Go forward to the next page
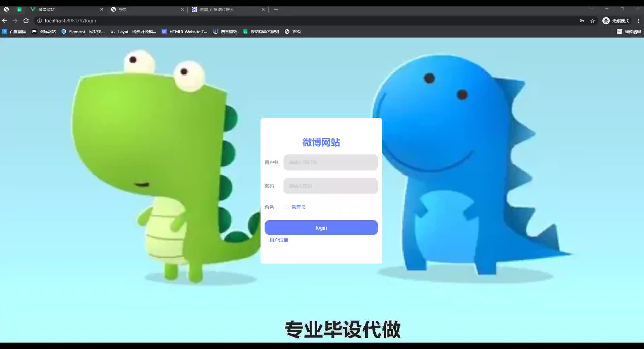 [x=15, y=21]
